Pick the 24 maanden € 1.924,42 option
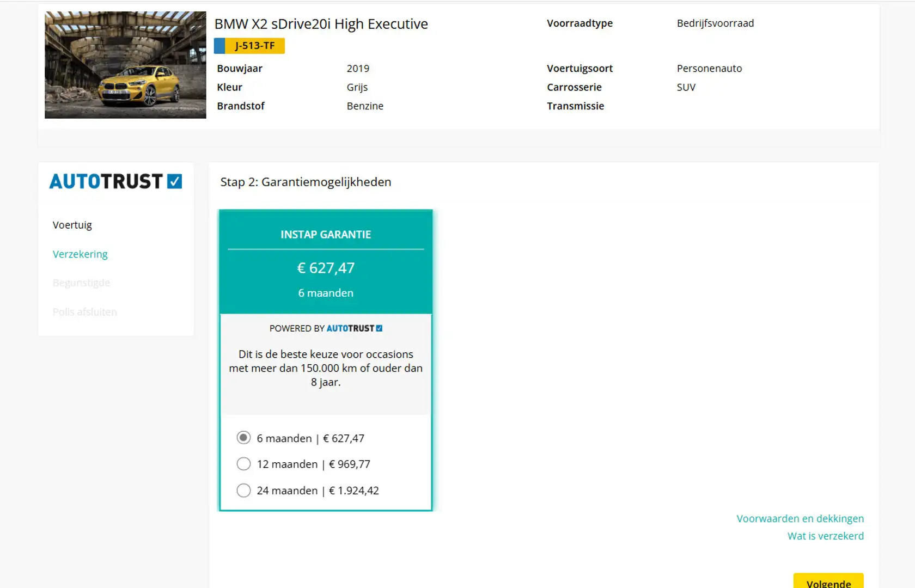Image resolution: width=915 pixels, height=588 pixels. pyautogui.click(x=243, y=490)
